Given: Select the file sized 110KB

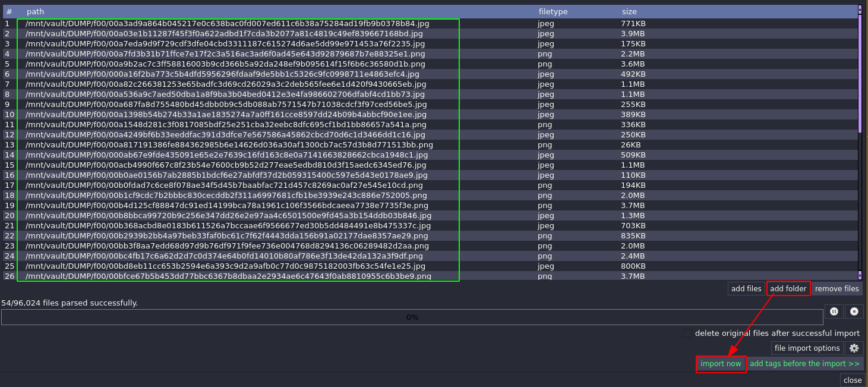Looking at the screenshot, I should [430, 175].
